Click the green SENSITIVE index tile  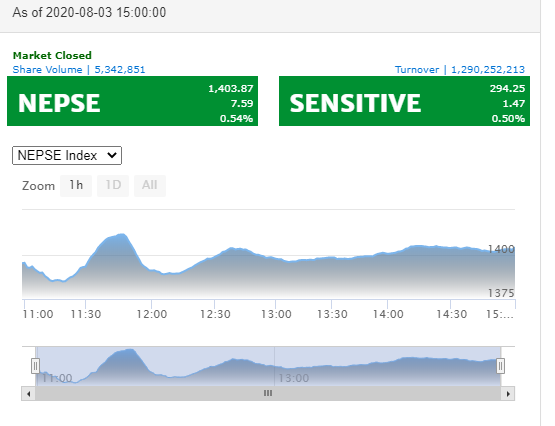coord(404,101)
